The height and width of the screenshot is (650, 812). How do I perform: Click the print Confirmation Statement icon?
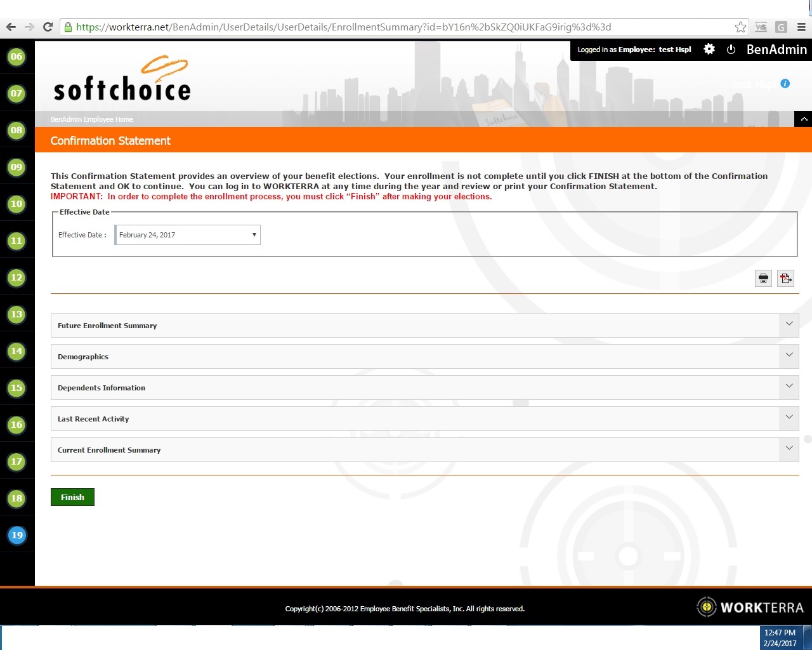763,278
